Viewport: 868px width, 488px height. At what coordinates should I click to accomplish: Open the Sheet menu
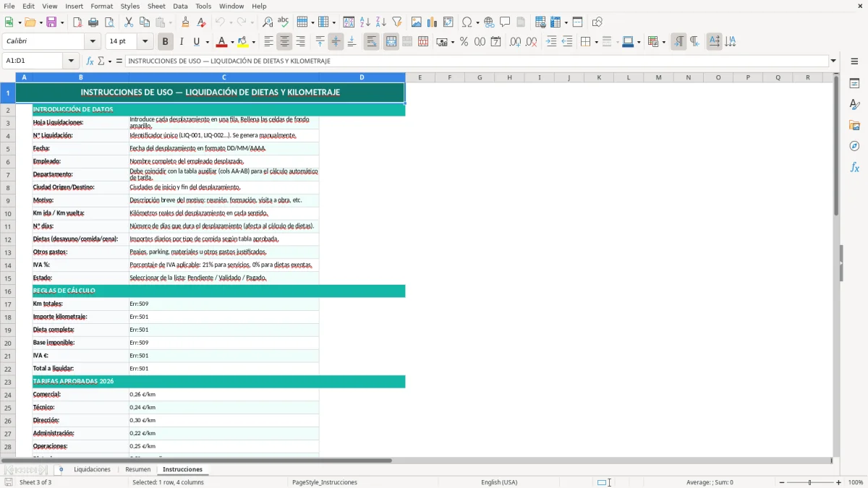click(x=156, y=6)
